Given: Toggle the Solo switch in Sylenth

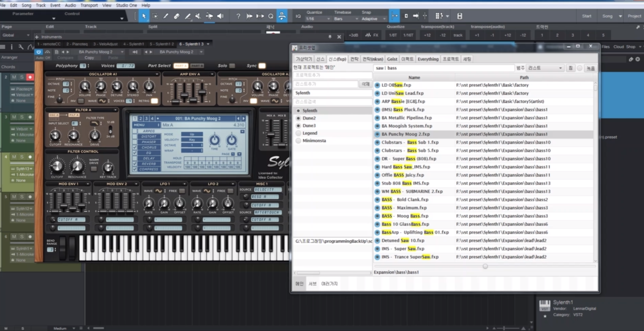Looking at the screenshot, I should [x=232, y=66].
